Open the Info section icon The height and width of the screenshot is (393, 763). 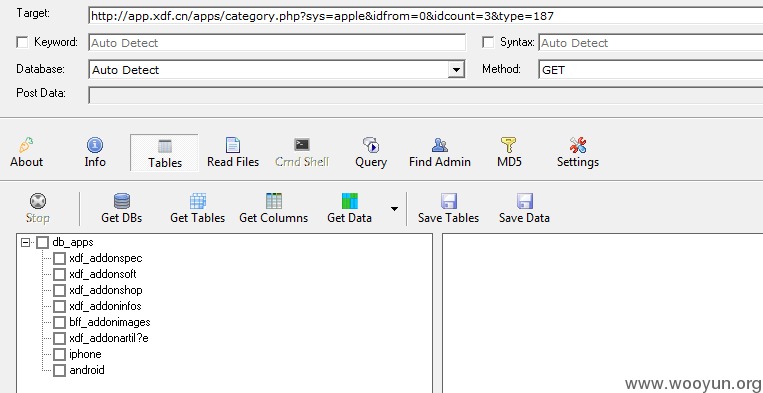pyautogui.click(x=95, y=145)
